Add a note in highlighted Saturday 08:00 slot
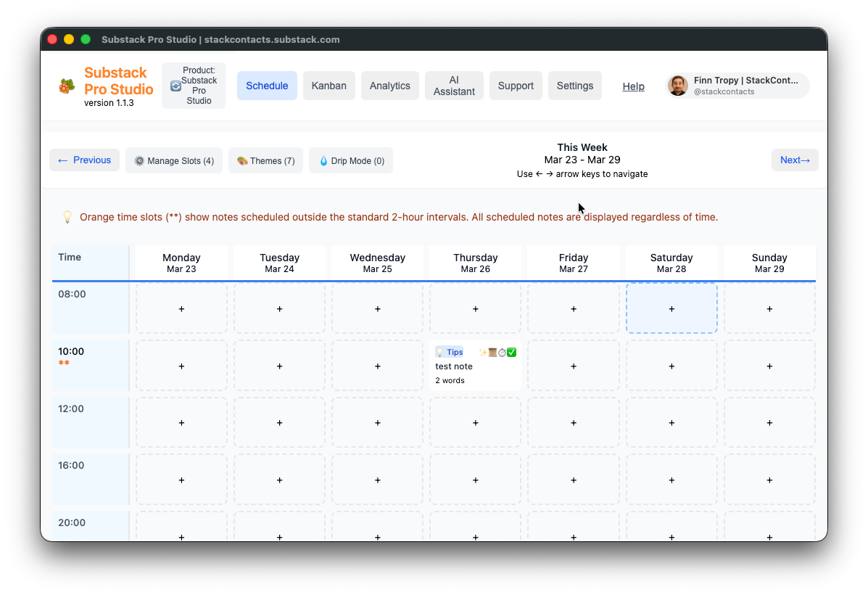Viewport: 868px width, 595px height. tap(671, 308)
